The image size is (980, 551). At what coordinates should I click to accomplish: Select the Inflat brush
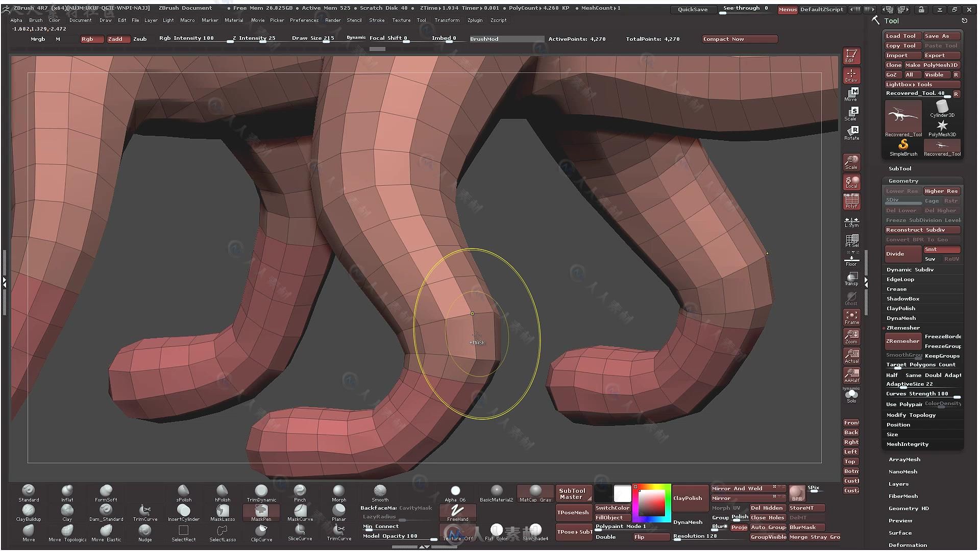click(67, 493)
